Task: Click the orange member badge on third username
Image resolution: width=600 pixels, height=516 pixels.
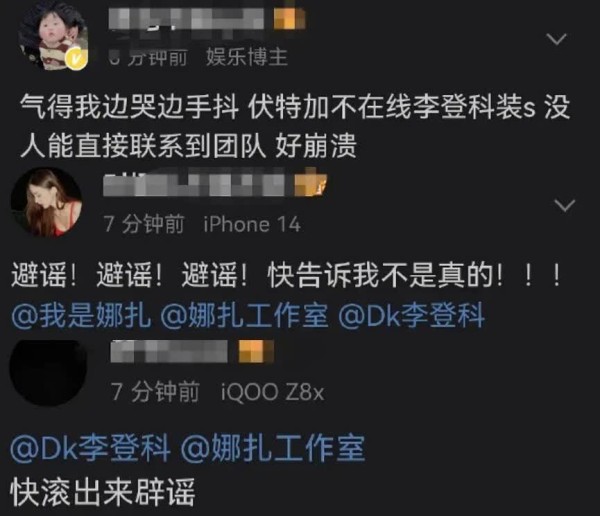Action: 256,351
